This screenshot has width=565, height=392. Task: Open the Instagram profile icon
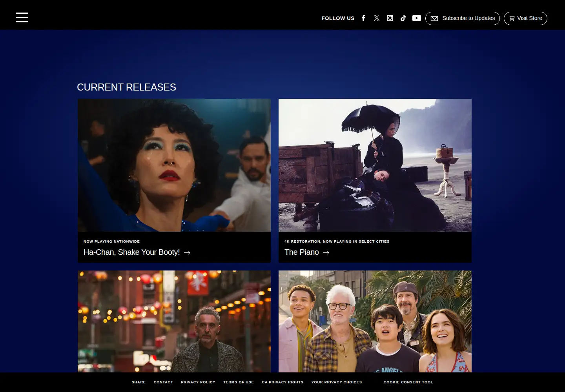coord(390,18)
